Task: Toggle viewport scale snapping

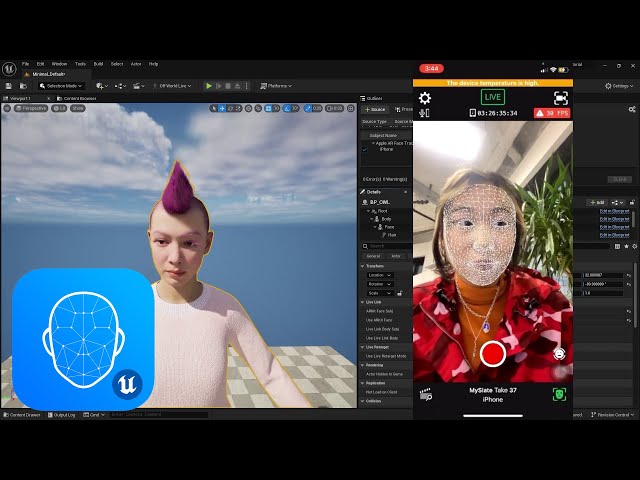Action: tap(307, 109)
